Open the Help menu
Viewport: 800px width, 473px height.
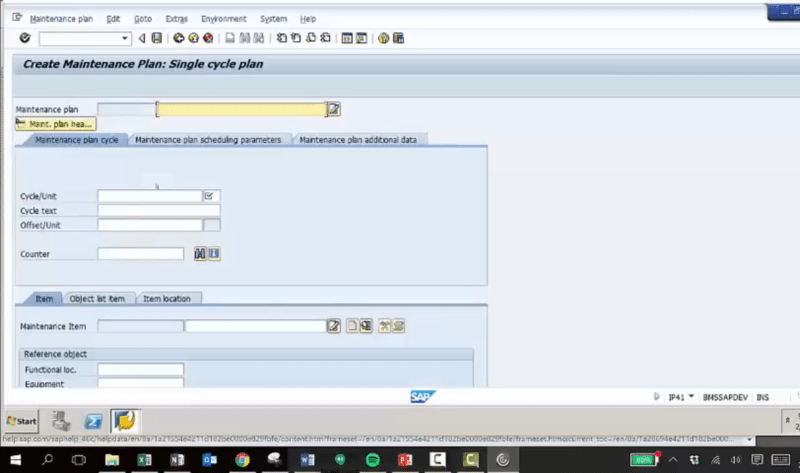click(x=308, y=19)
